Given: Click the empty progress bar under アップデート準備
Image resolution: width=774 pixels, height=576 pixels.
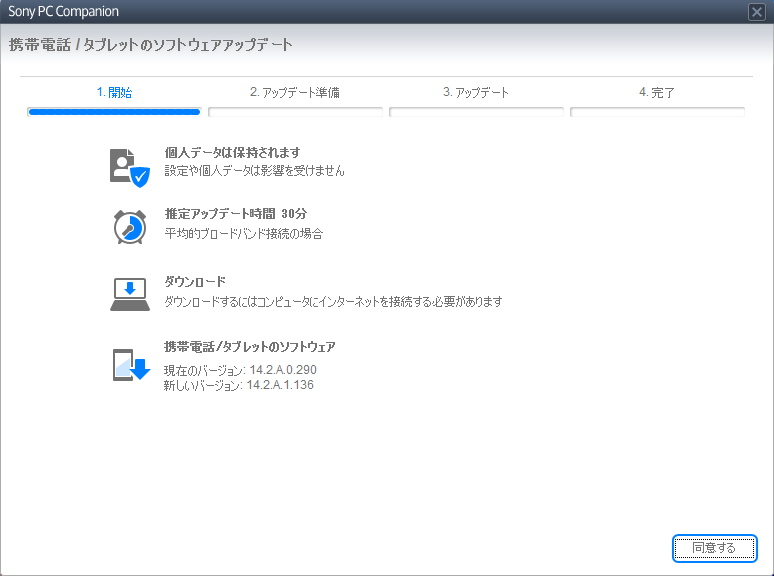Looking at the screenshot, I should point(295,112).
